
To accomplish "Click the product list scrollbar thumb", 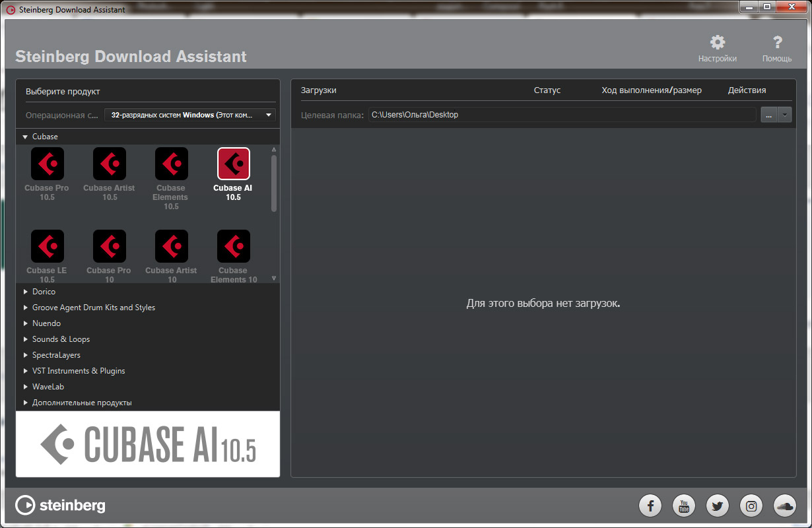I will pyautogui.click(x=274, y=183).
